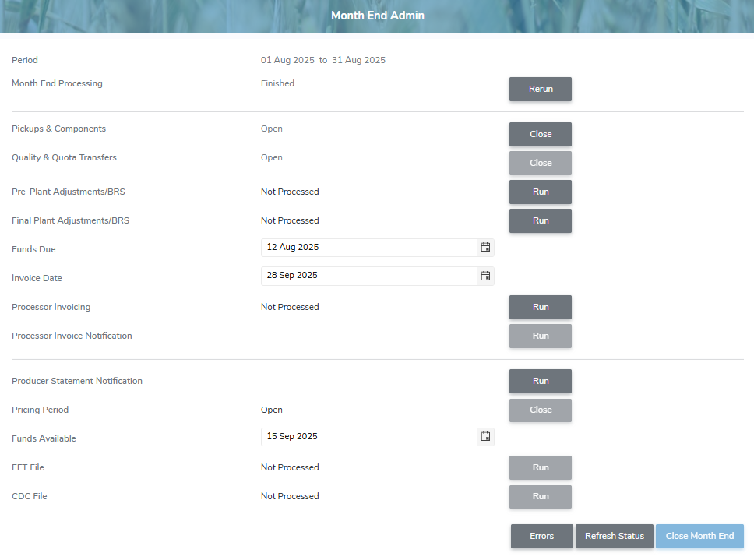Close the Pickups & Components period
The image size is (754, 560).
(x=540, y=134)
